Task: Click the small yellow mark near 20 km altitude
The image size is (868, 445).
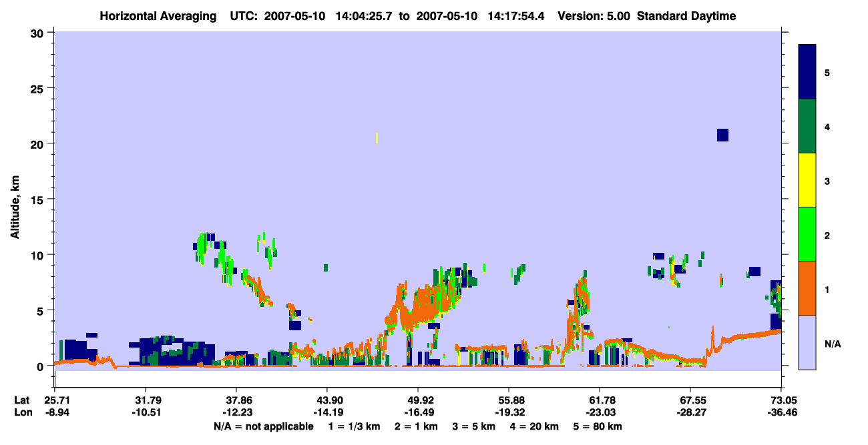Action: pos(377,138)
